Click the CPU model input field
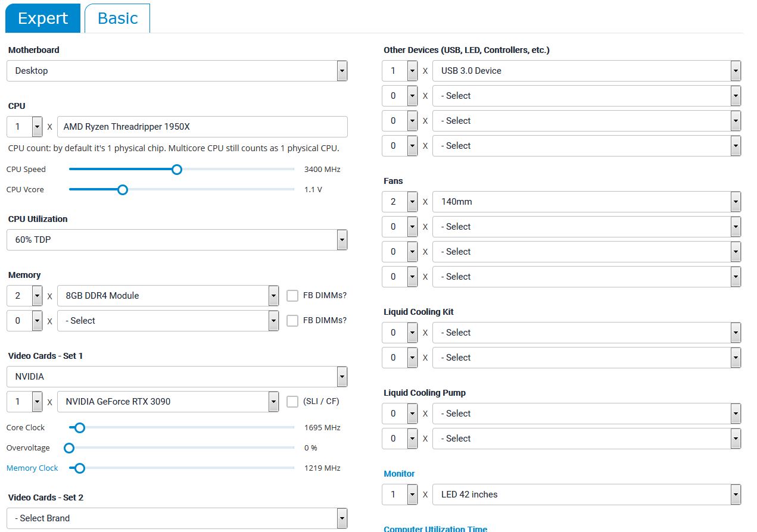757x532 pixels. coord(202,127)
